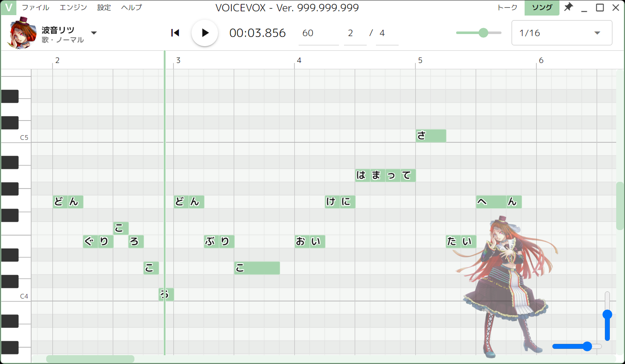The image size is (625, 364).
Task: Click the beat type field showing 4
Action: coord(387,33)
